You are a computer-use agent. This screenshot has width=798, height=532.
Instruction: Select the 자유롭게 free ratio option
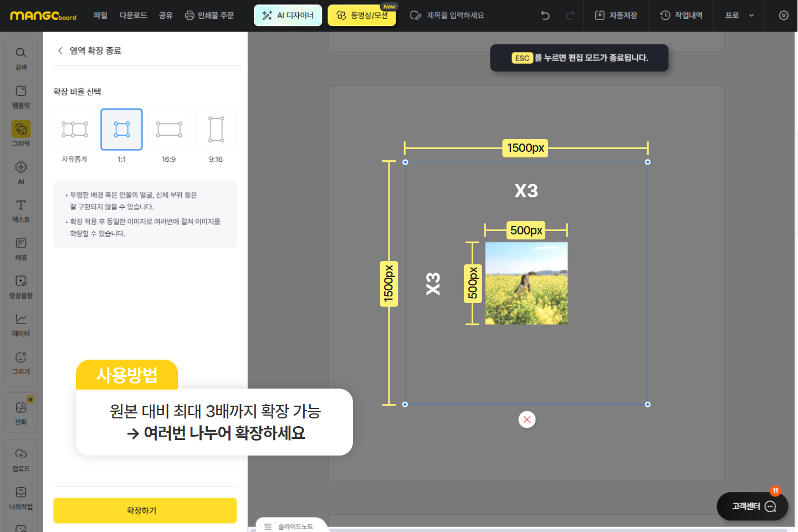[74, 136]
